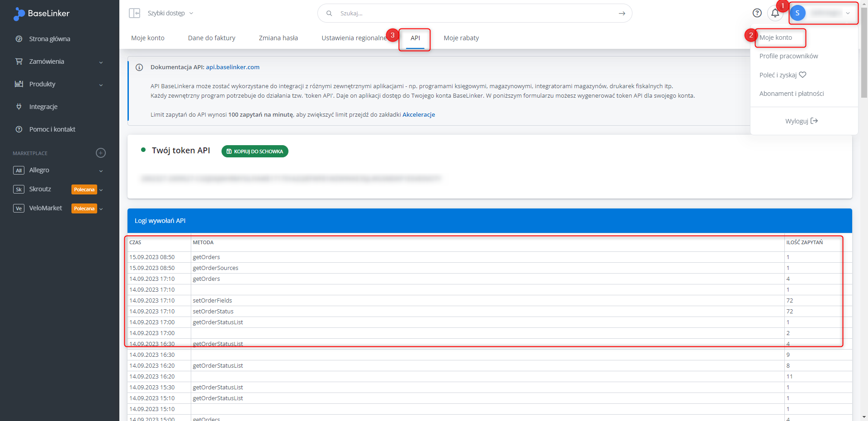This screenshot has width=868, height=421.
Task: Click the BaseLinker logo
Action: click(x=42, y=14)
